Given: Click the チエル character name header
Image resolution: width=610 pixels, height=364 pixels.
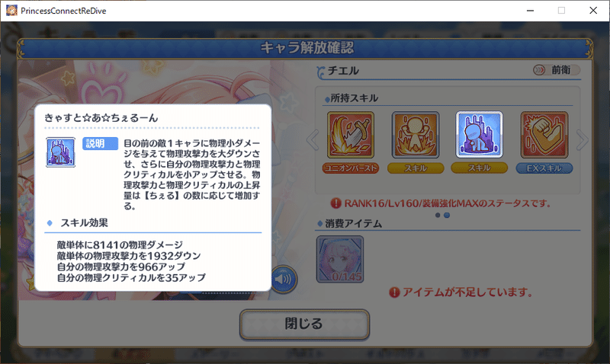Looking at the screenshot, I should click(x=343, y=70).
